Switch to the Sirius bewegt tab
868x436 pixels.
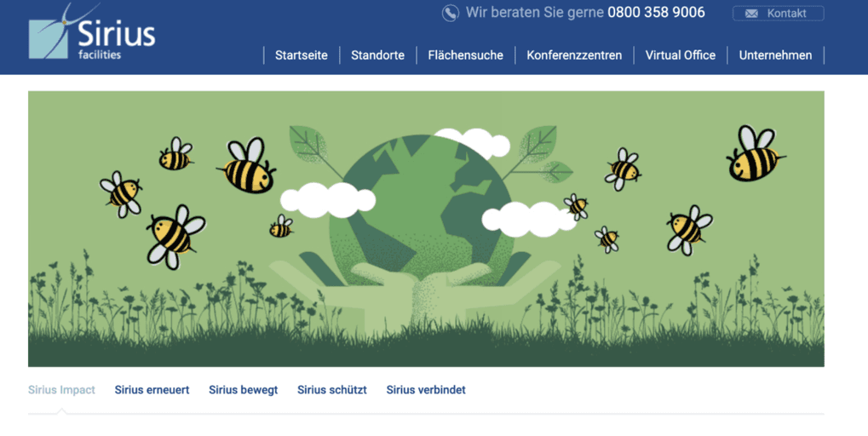pyautogui.click(x=243, y=389)
